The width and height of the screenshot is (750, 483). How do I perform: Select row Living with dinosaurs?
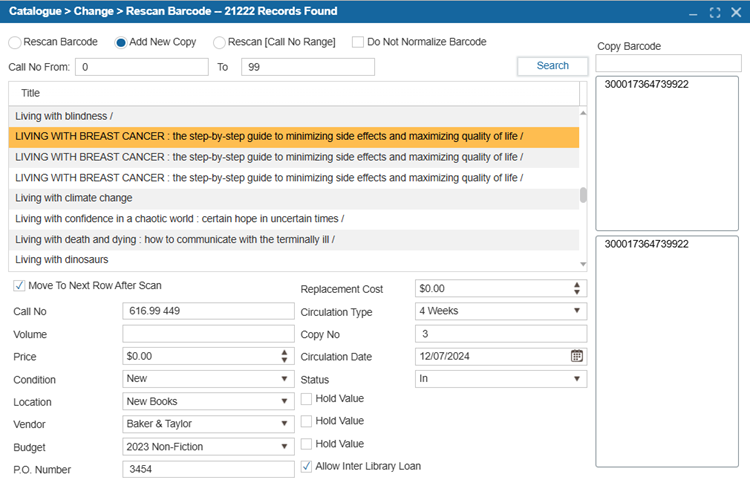click(x=294, y=260)
